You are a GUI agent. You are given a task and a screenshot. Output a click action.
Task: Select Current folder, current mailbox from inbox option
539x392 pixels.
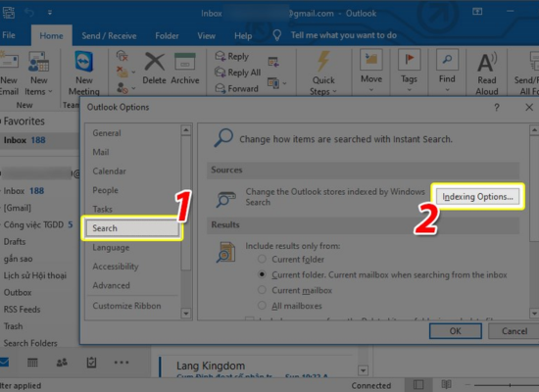tap(262, 274)
